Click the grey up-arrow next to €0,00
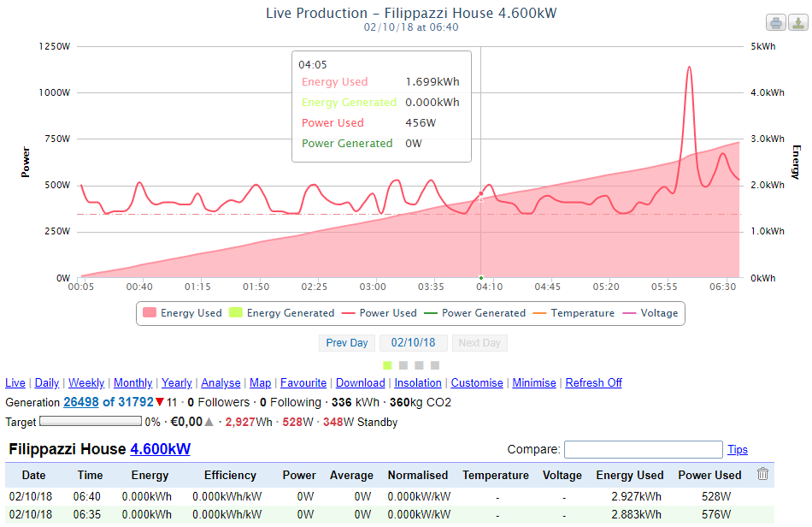This screenshot has width=812, height=527. (209, 423)
